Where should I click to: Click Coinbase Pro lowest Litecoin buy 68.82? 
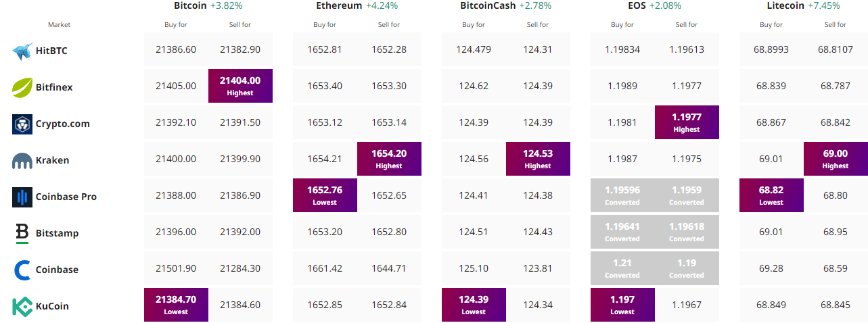coord(771,195)
